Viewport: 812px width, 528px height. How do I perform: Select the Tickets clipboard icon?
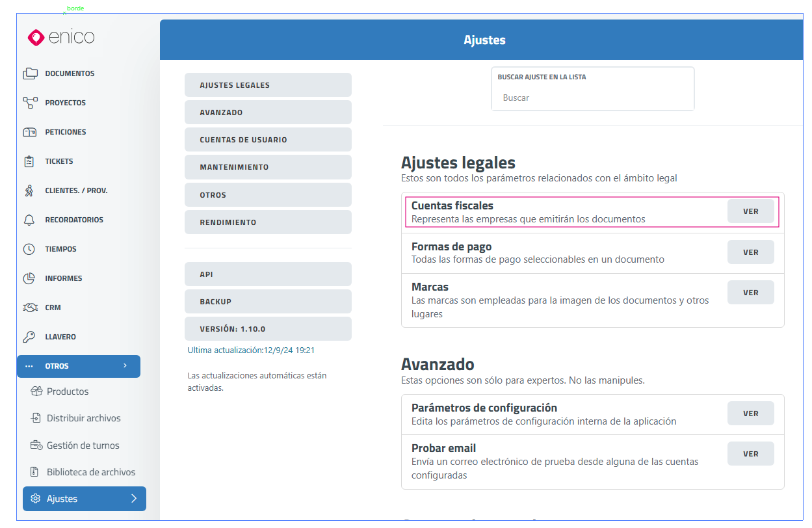coord(29,161)
